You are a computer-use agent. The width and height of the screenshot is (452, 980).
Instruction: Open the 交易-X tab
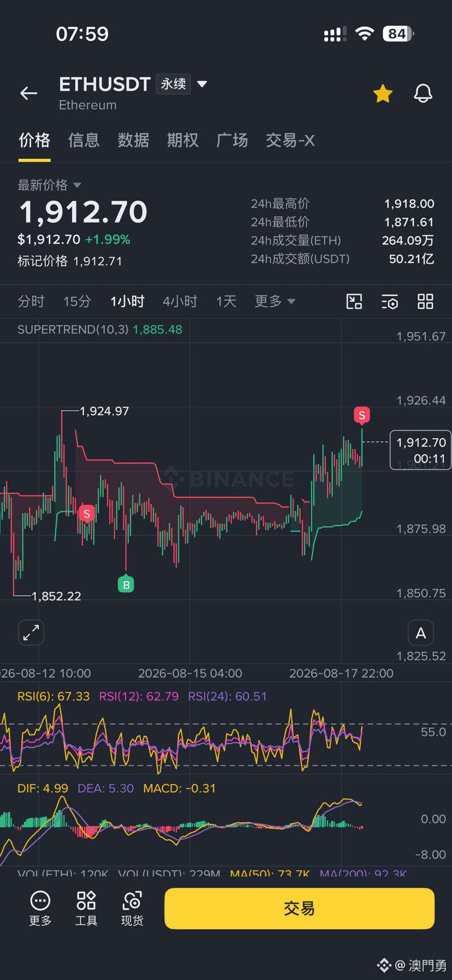(x=290, y=140)
